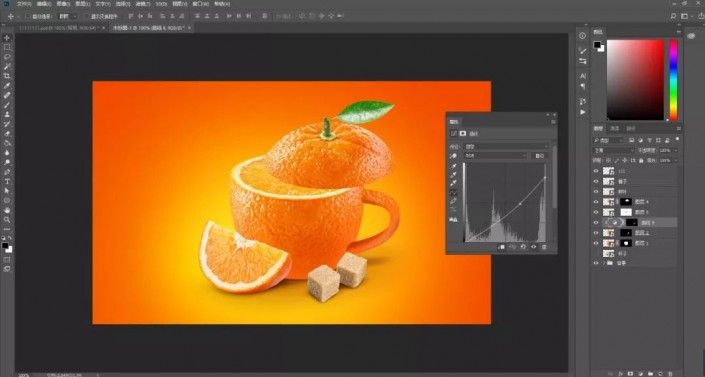Screen dimensions: 705x377
Task: Click the Auto button in Curves panel
Action: (539, 156)
